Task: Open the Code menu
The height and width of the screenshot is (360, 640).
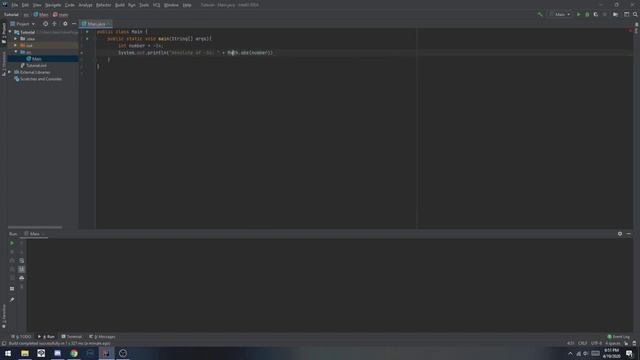Action: tap(70, 5)
